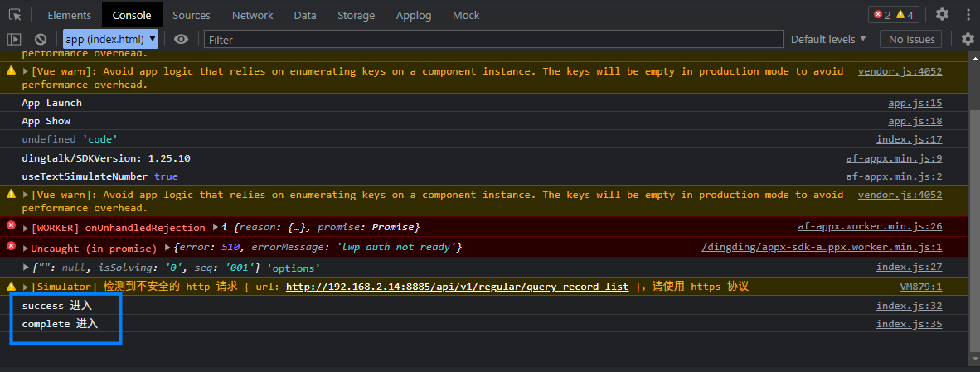This screenshot has height=372, width=980.
Task: Open console settings gear beside No Issues
Action: coord(968,39)
